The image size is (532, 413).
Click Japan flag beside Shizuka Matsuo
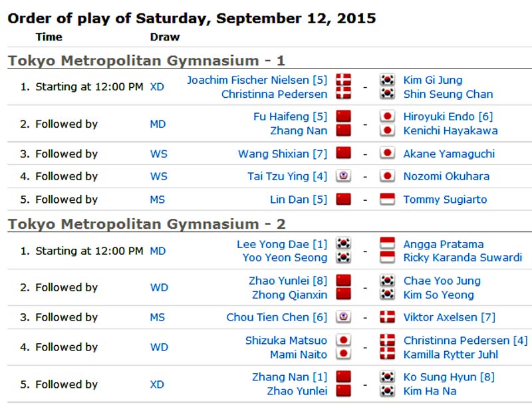[x=343, y=340]
